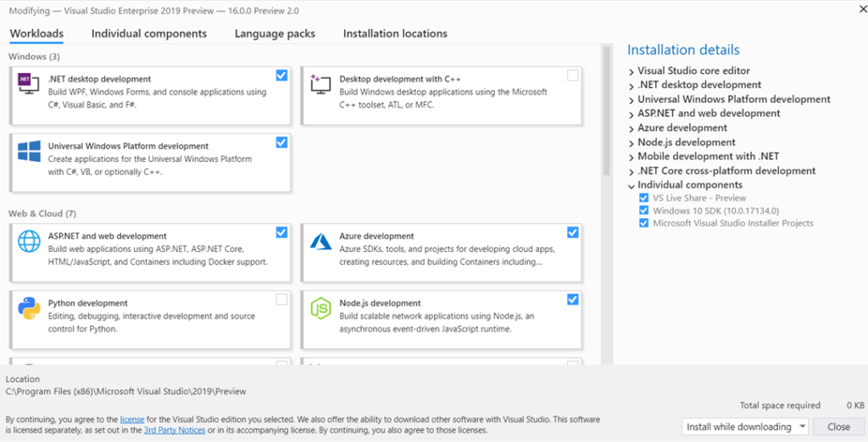Uncheck .NET desktop development workload
This screenshot has height=442, width=868.
(281, 76)
